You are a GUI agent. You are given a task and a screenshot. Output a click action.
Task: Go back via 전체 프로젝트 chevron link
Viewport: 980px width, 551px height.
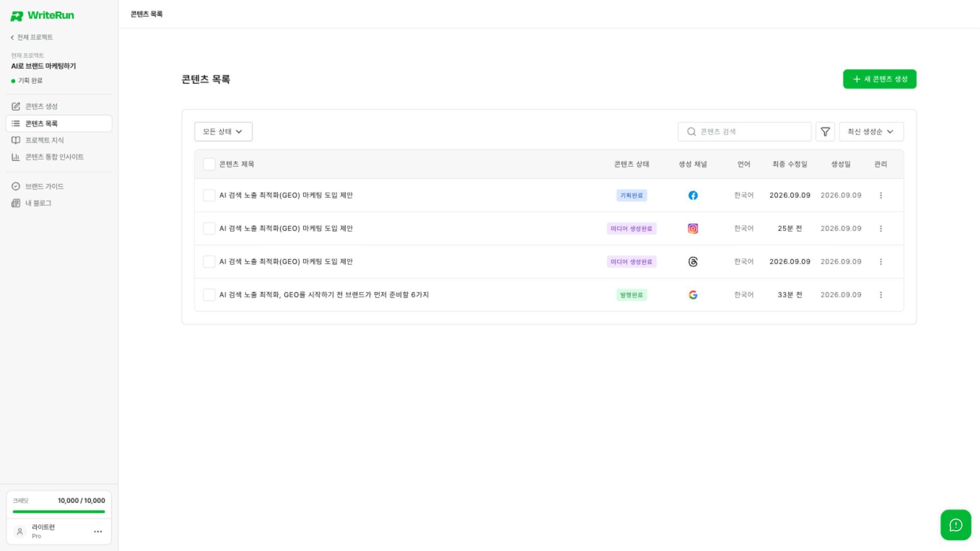[x=32, y=37]
